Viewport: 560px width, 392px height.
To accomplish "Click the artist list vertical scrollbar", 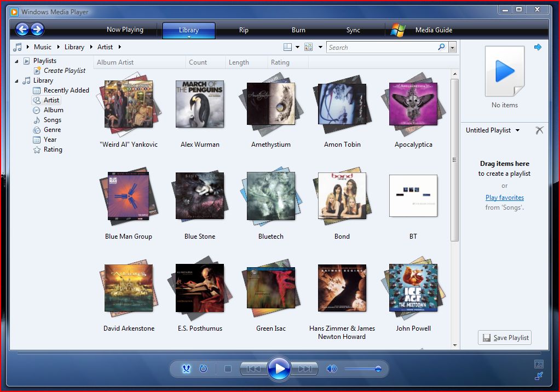I will coord(455,160).
